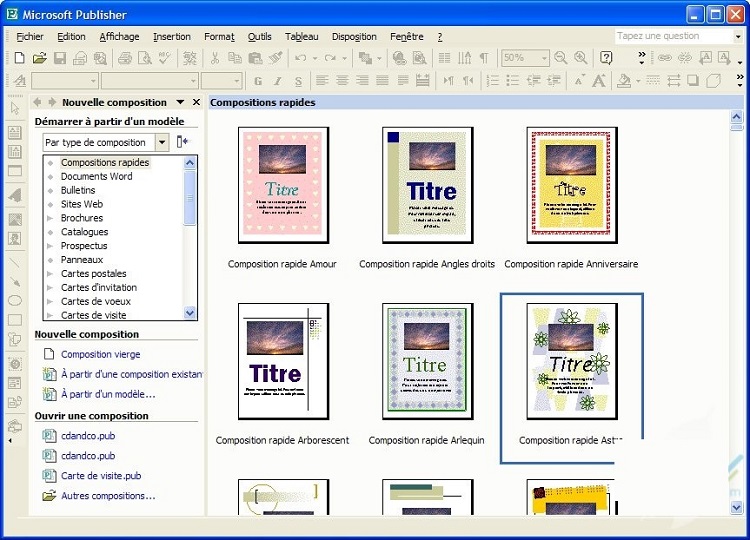Click the Save floppy disk icon

60,58
